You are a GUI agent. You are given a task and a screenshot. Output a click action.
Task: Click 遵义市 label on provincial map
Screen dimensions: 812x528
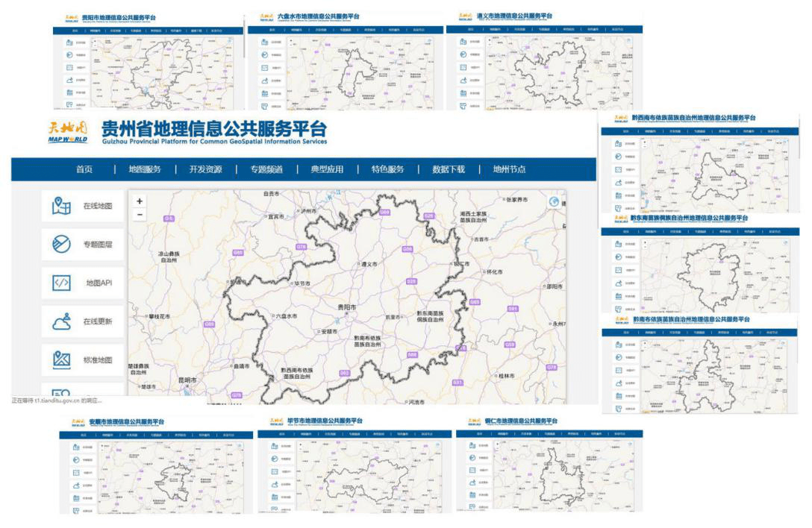(x=369, y=264)
